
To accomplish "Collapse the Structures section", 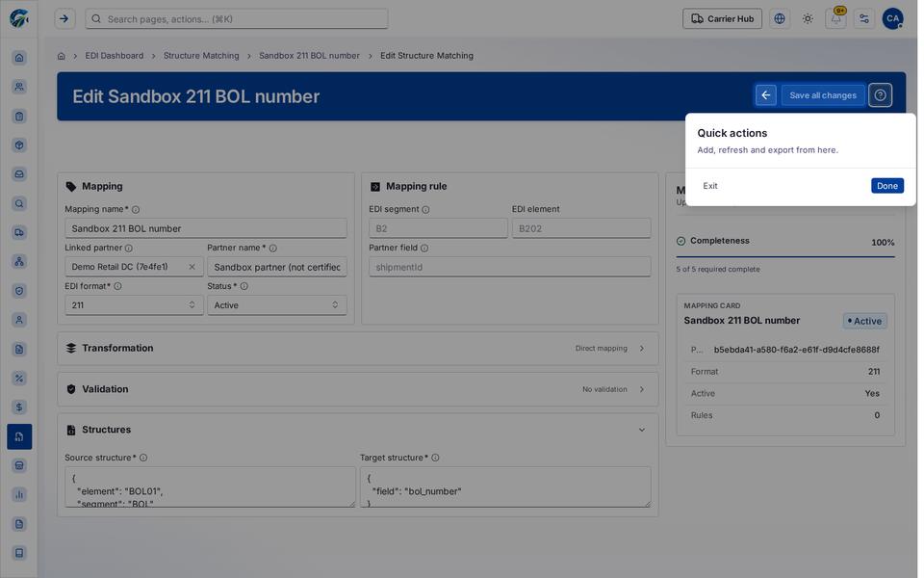I will pyautogui.click(x=642, y=430).
